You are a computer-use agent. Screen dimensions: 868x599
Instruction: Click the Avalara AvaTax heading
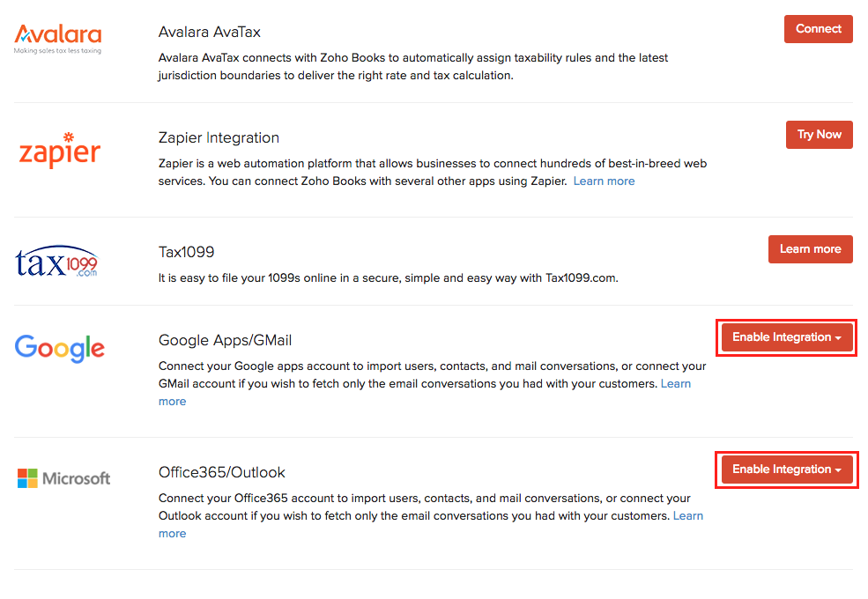pyautogui.click(x=210, y=33)
